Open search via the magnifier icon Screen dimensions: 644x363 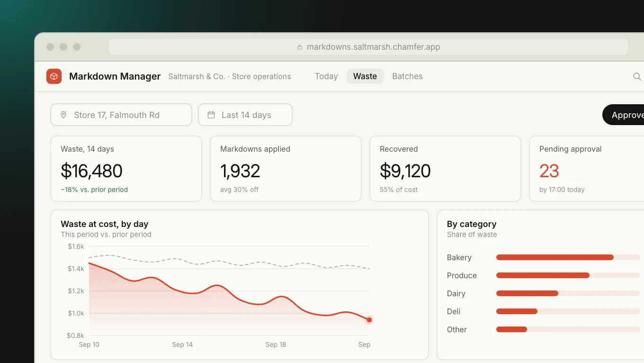click(x=637, y=76)
